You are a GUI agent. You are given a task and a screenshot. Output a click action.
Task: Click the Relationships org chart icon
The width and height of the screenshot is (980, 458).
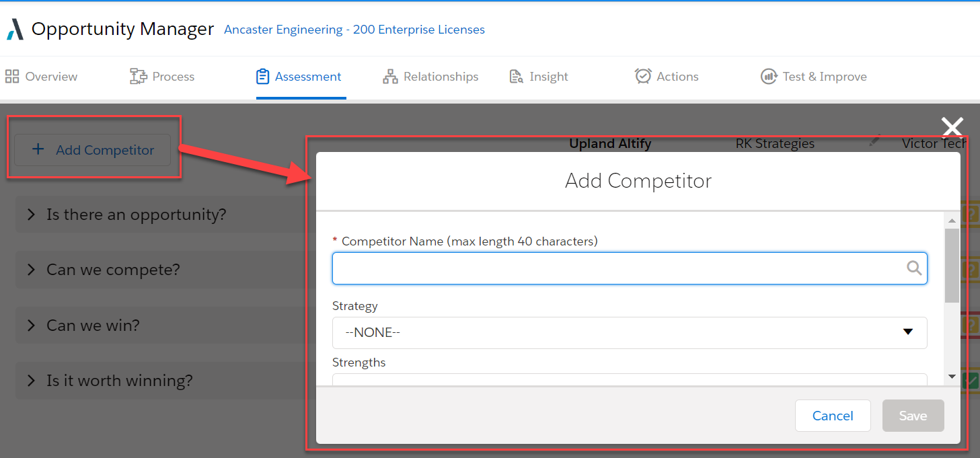pos(390,77)
